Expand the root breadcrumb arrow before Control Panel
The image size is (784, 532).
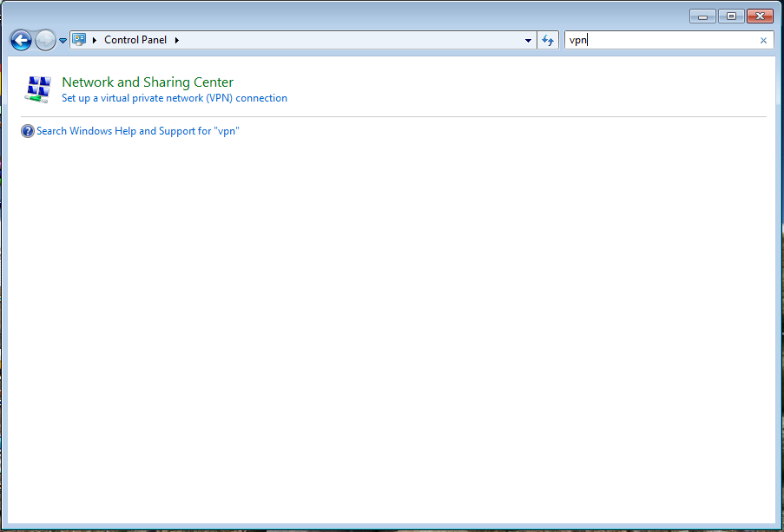click(95, 40)
